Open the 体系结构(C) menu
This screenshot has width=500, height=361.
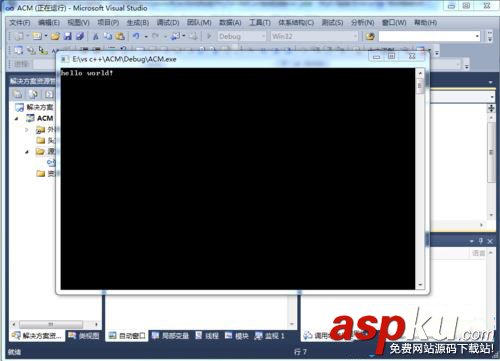[296, 23]
